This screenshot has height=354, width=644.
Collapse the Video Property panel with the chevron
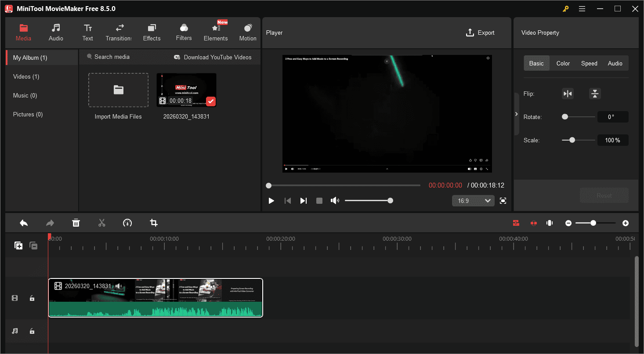[517, 113]
